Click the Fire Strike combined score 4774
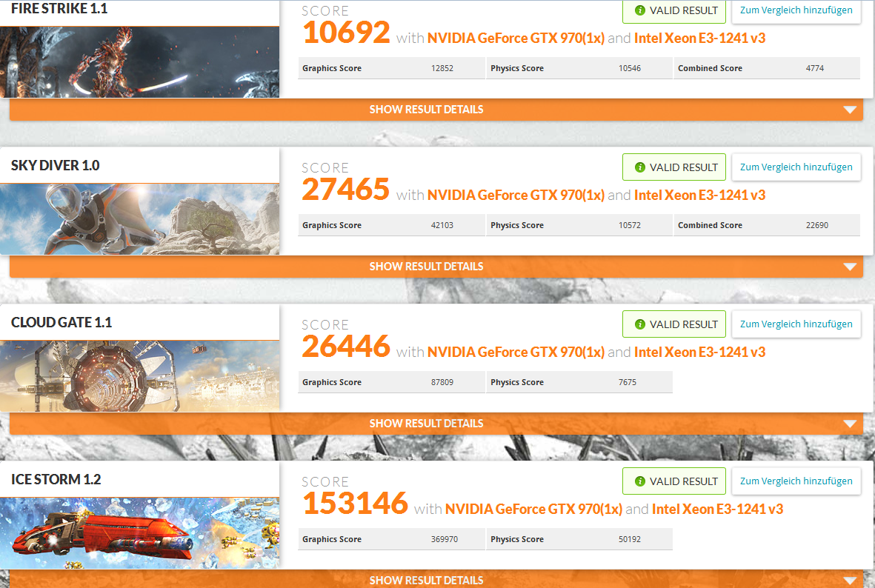This screenshot has height=588, width=875. point(815,68)
